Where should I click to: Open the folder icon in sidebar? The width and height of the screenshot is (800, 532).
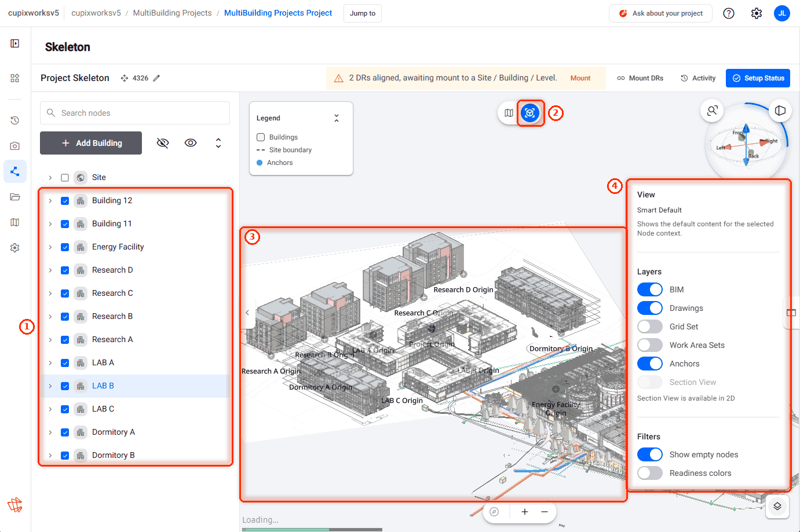15,197
